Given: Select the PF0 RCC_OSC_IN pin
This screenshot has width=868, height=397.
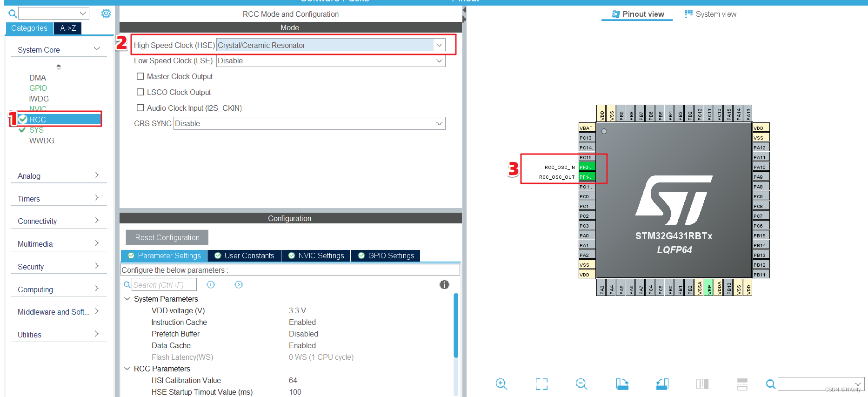Looking at the screenshot, I should [587, 167].
